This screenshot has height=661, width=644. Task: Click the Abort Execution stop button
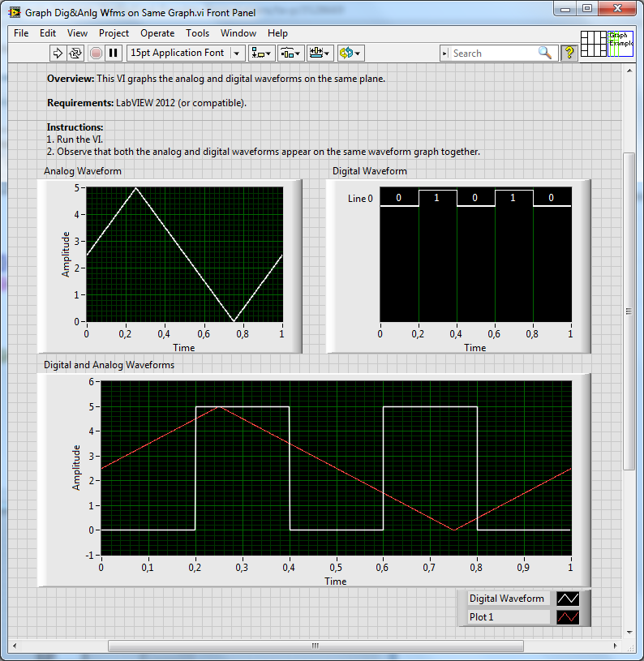[96, 53]
